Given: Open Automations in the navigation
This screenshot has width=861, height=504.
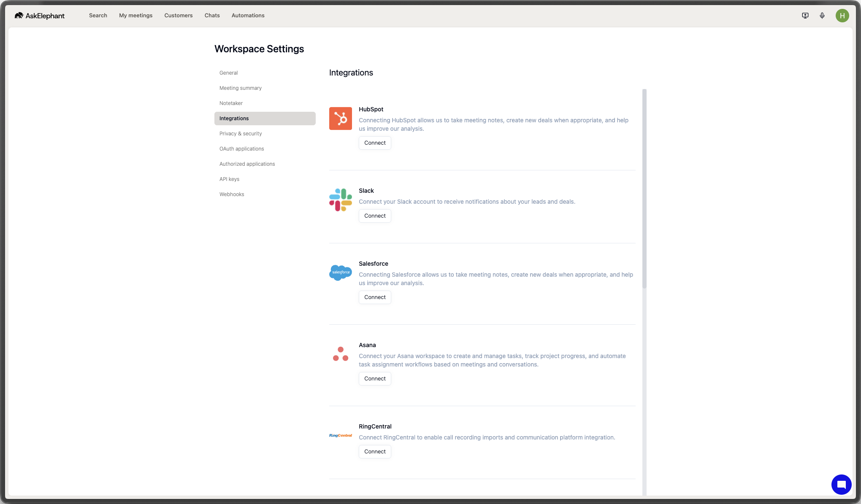Looking at the screenshot, I should tap(248, 16).
